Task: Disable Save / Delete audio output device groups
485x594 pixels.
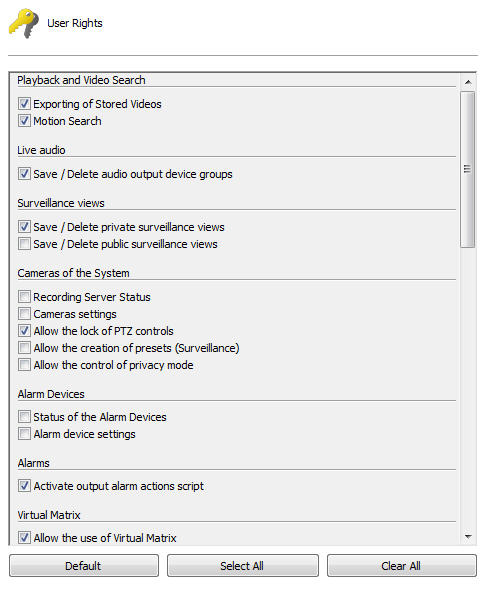Action: (x=24, y=174)
